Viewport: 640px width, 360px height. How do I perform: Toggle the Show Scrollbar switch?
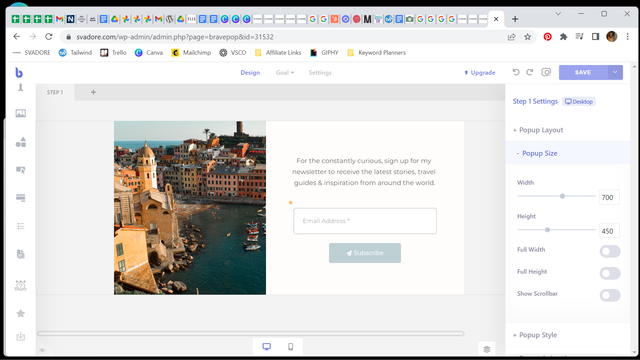[x=610, y=295]
